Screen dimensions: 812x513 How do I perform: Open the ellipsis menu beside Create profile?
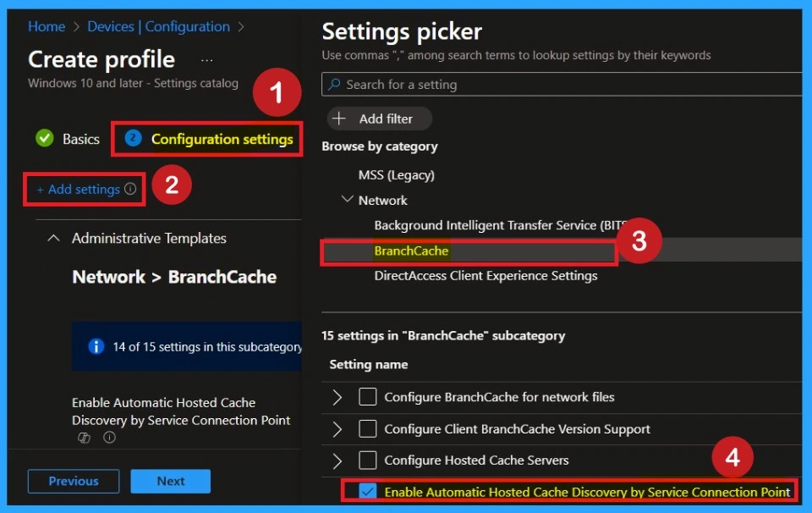pos(206,61)
